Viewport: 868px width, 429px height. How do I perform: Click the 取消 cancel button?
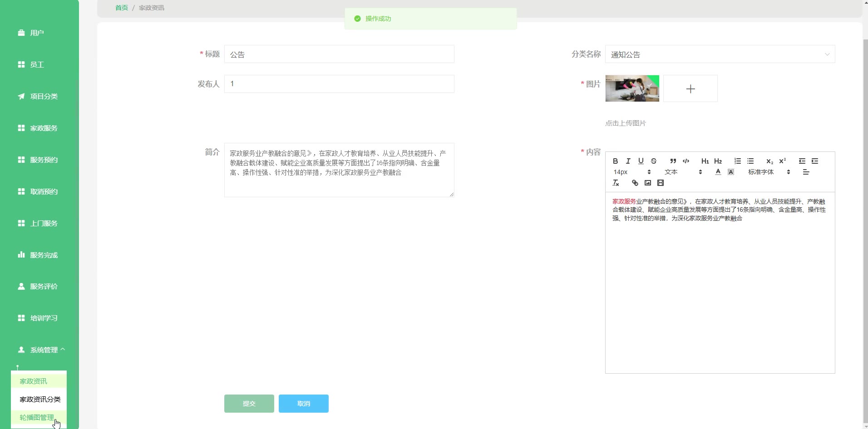(304, 404)
